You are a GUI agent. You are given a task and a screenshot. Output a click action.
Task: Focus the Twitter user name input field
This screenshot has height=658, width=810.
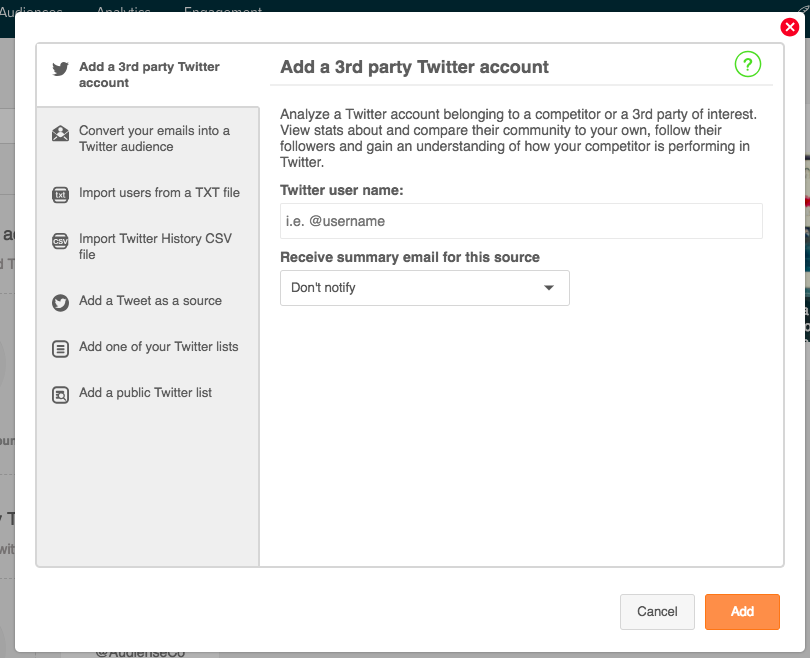click(x=521, y=221)
